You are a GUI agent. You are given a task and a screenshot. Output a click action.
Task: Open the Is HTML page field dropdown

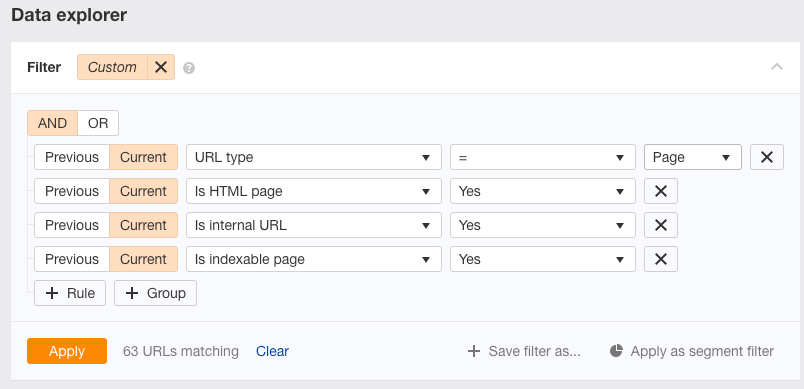[x=314, y=191]
